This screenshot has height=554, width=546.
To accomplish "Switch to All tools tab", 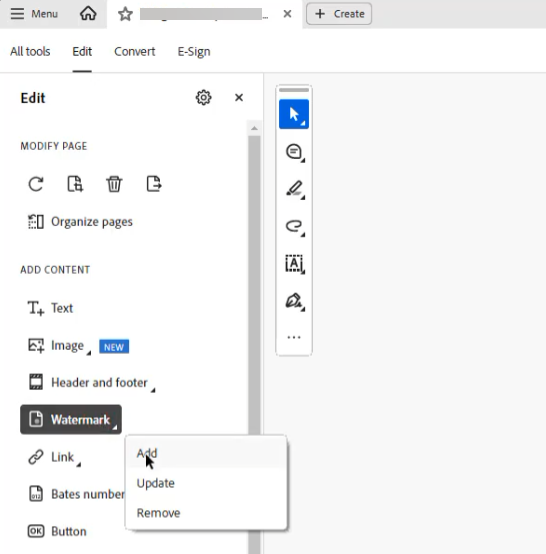I will click(x=30, y=52).
